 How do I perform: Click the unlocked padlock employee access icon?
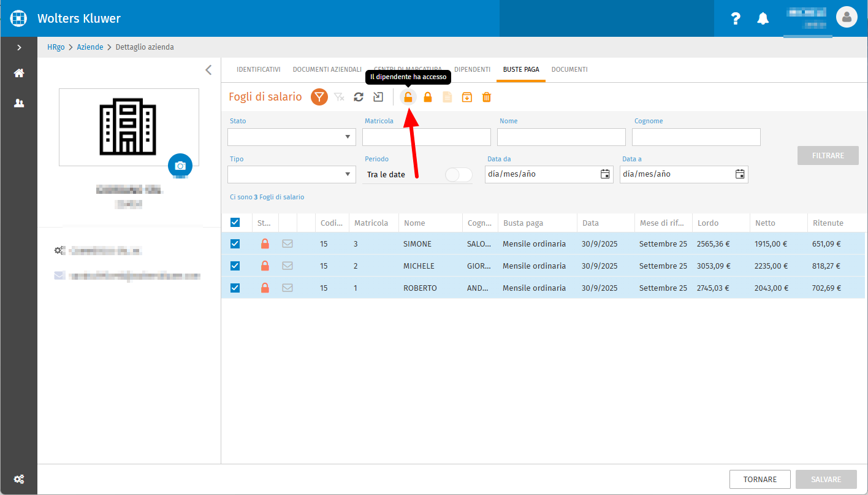(408, 97)
